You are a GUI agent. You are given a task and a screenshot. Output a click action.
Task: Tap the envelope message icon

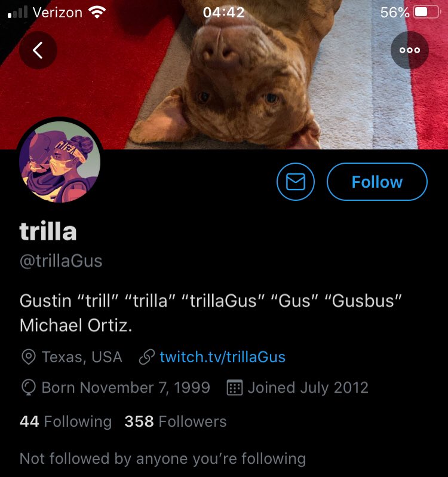(x=296, y=182)
